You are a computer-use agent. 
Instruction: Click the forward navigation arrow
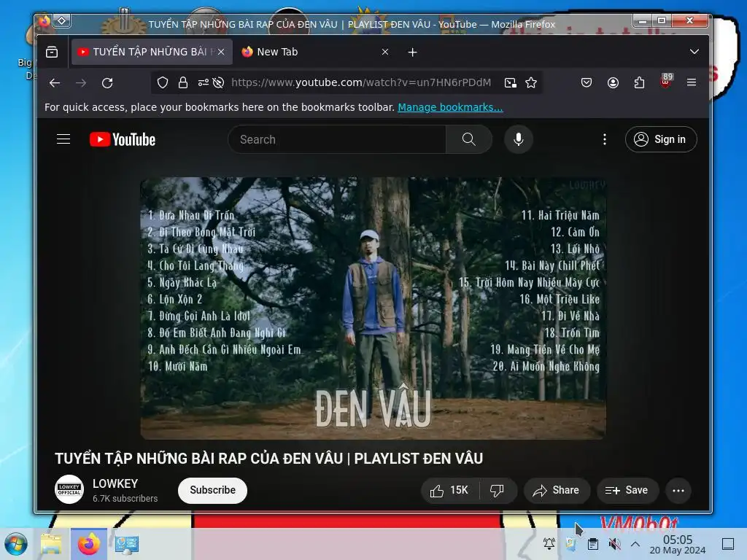click(x=81, y=83)
